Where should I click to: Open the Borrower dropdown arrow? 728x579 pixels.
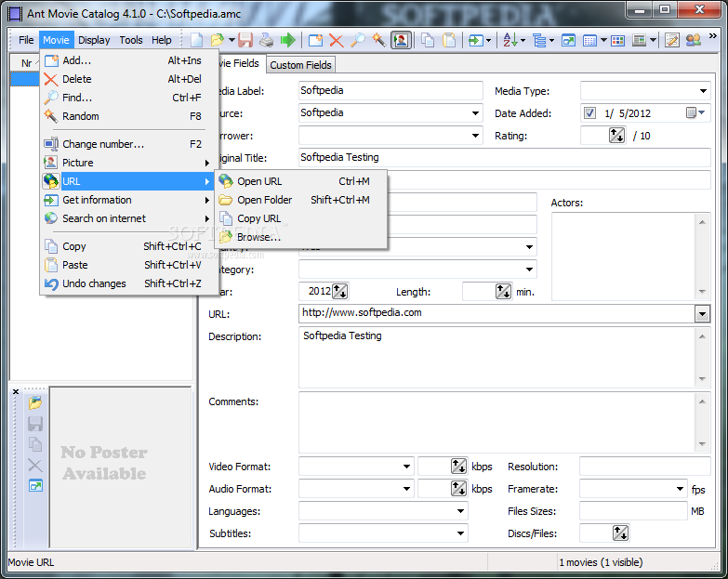(475, 136)
